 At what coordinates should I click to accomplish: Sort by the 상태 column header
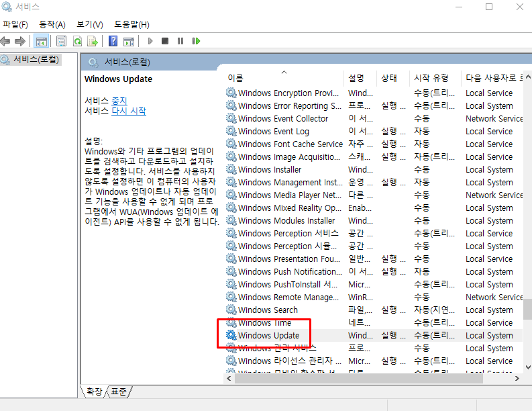click(x=393, y=78)
